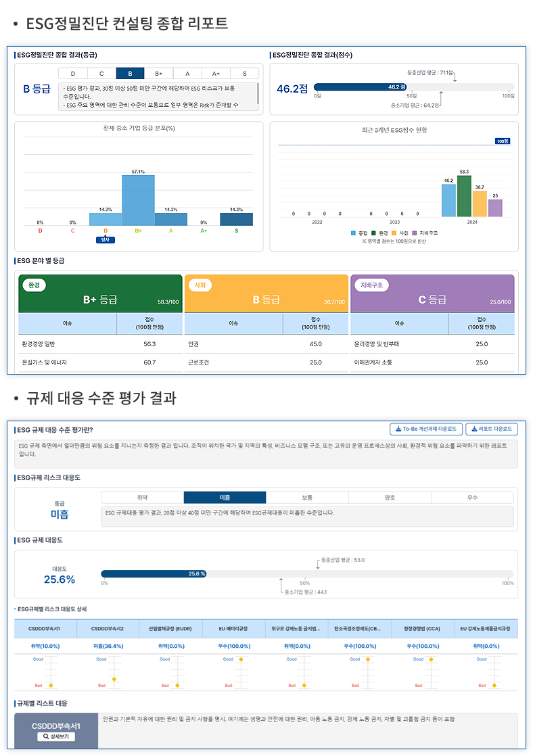The height and width of the screenshot is (756, 533).
Task: Select the 보통 risk level tab
Action: tap(307, 498)
